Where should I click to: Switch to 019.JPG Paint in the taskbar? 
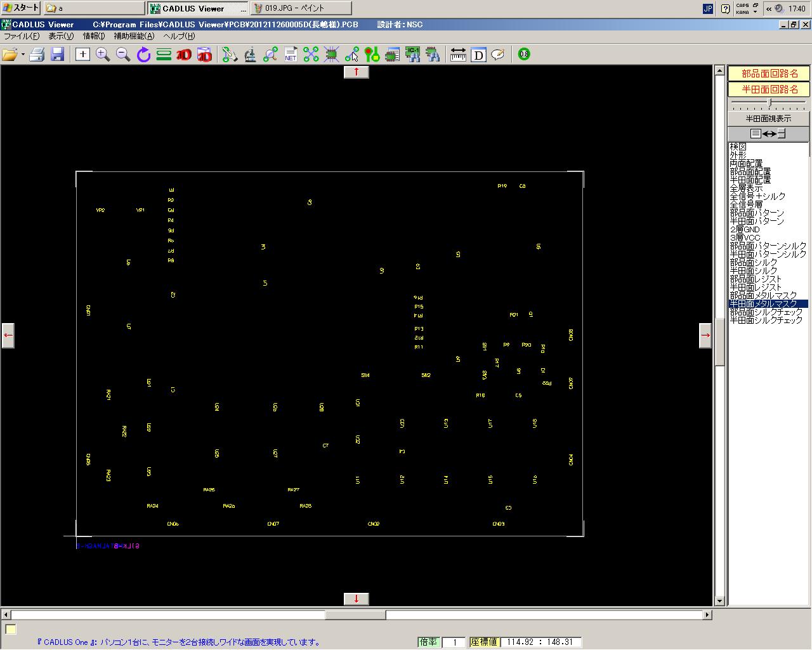point(301,8)
